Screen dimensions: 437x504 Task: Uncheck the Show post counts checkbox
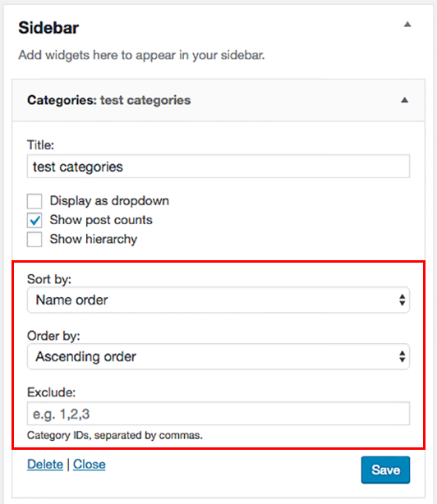(x=34, y=221)
